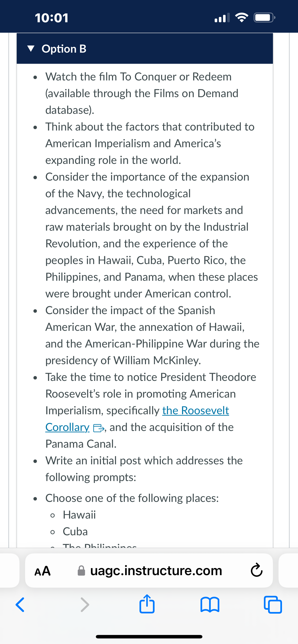Screen dimensions: 298x644
Task: Click the Hawaii list item
Action: pyautogui.click(x=79, y=515)
